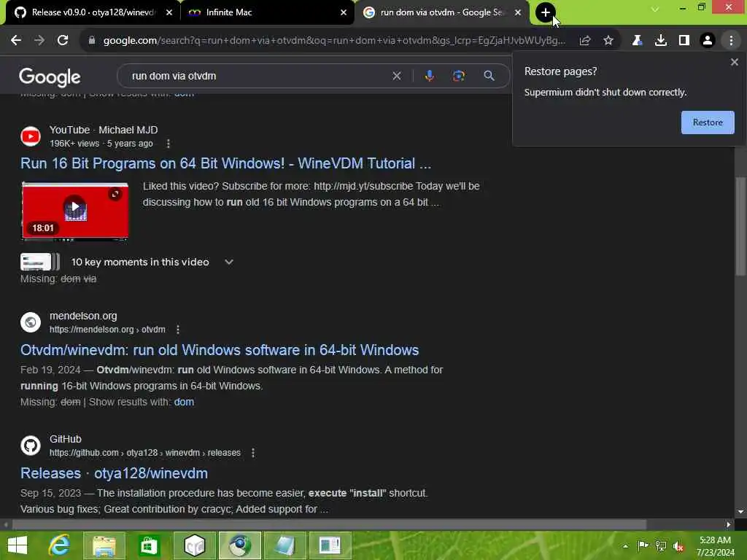Show results with dom under mendelson.org
The image size is (747, 560).
point(184,402)
